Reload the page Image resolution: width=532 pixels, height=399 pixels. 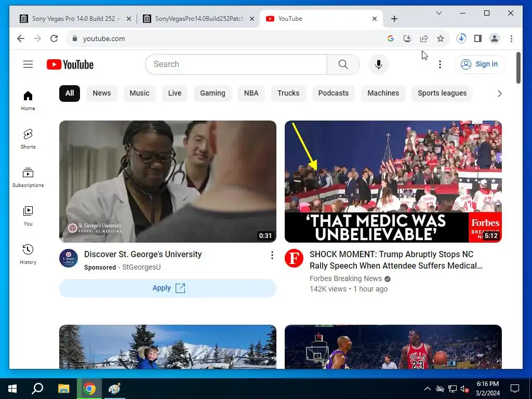(54, 38)
